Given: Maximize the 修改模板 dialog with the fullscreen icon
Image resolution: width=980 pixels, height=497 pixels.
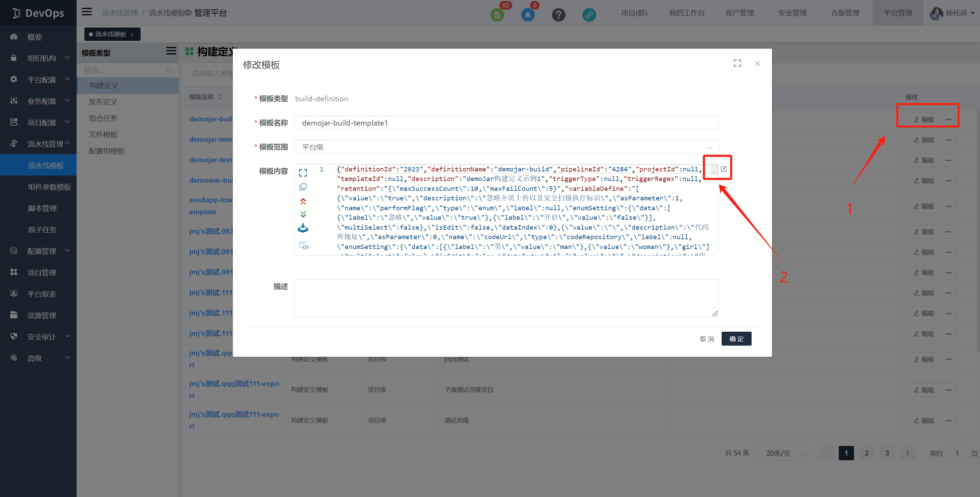Looking at the screenshot, I should (737, 64).
